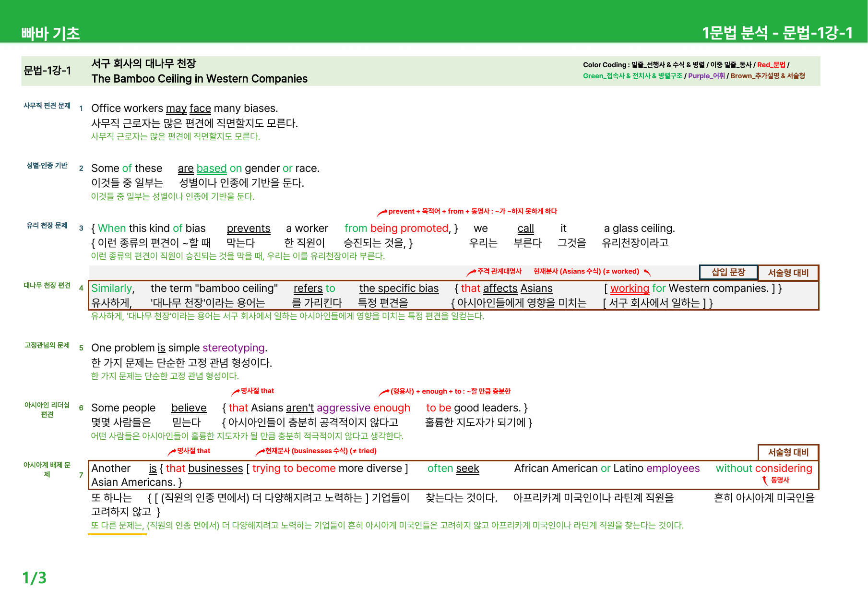Click the 'Red_문법' color coding label

(771, 65)
